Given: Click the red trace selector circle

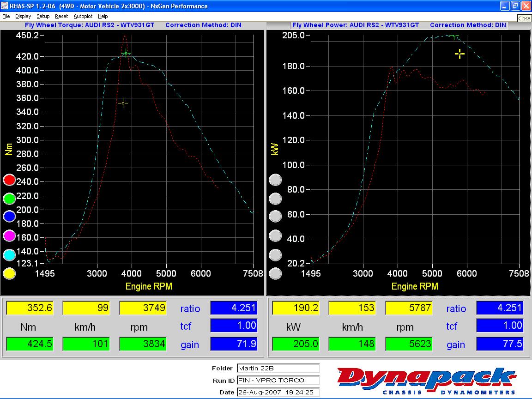Looking at the screenshot, I should pos(9,180).
